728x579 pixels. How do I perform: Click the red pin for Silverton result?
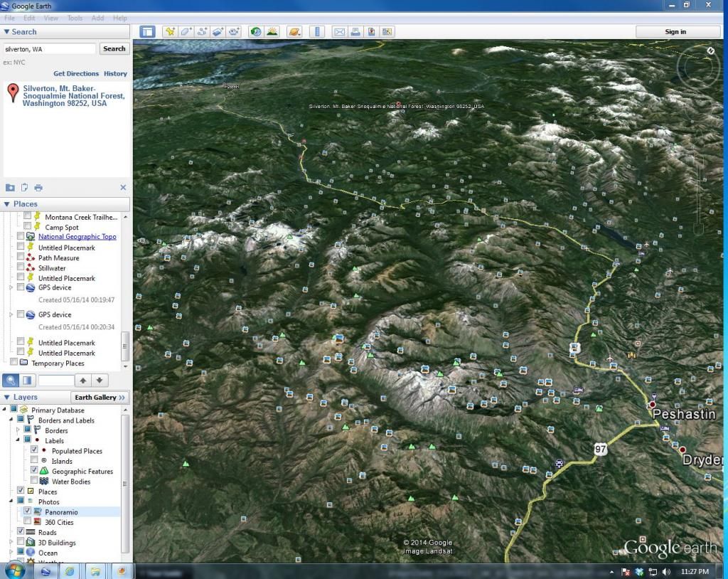coord(13,93)
